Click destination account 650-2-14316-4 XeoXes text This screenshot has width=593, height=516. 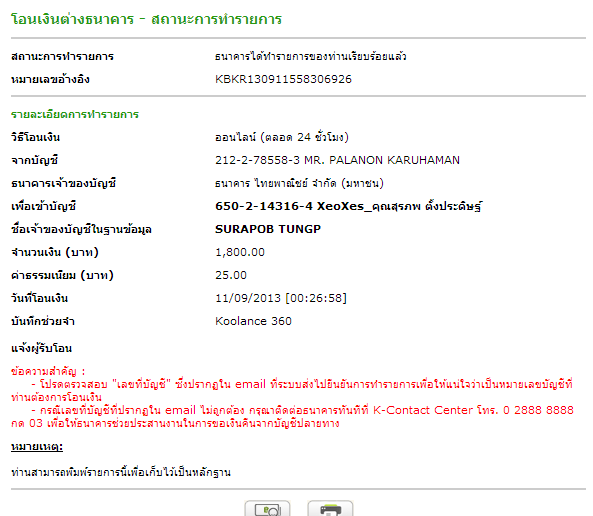click(348, 206)
